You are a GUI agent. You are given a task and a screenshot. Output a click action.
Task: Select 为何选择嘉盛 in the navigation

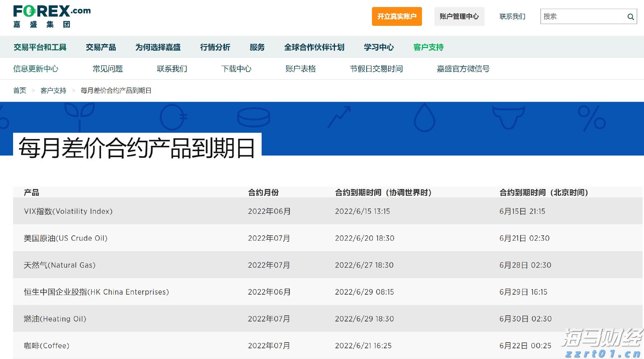pyautogui.click(x=158, y=47)
